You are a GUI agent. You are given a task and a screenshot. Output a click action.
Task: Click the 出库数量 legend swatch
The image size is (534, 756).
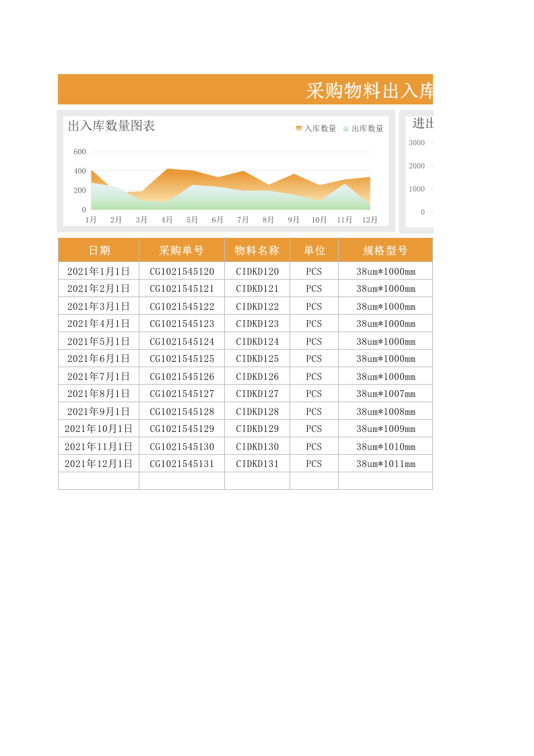(x=346, y=128)
